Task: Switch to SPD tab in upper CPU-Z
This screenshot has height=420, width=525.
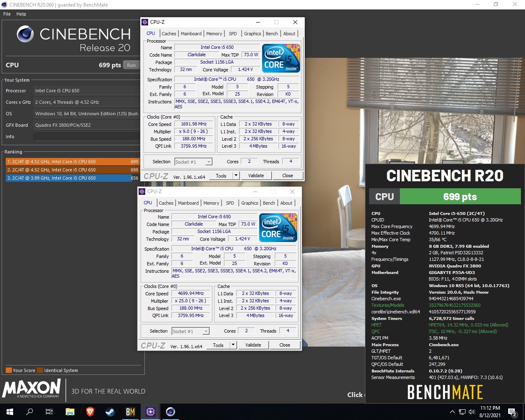Action: point(233,34)
